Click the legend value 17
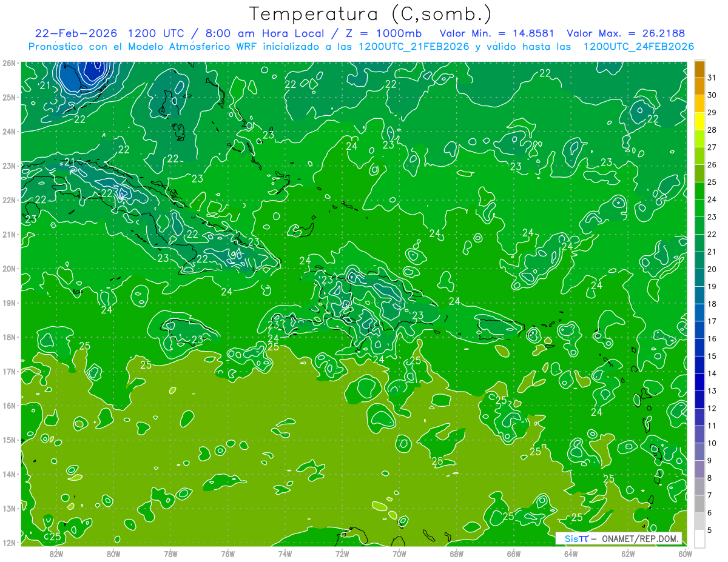Screen dimensions: 728x562 point(712,321)
